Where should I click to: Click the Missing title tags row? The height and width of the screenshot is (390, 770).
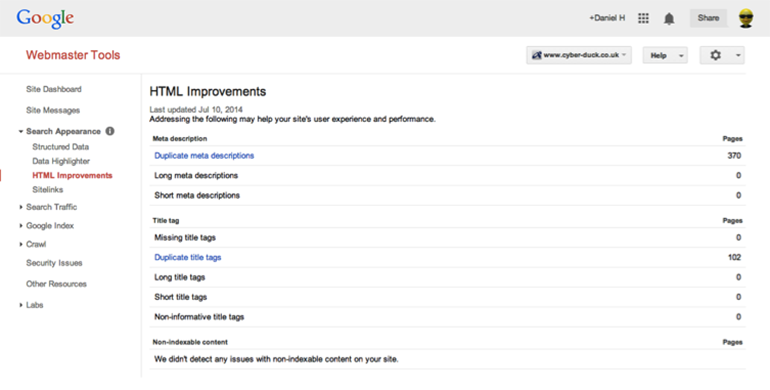[x=447, y=238]
